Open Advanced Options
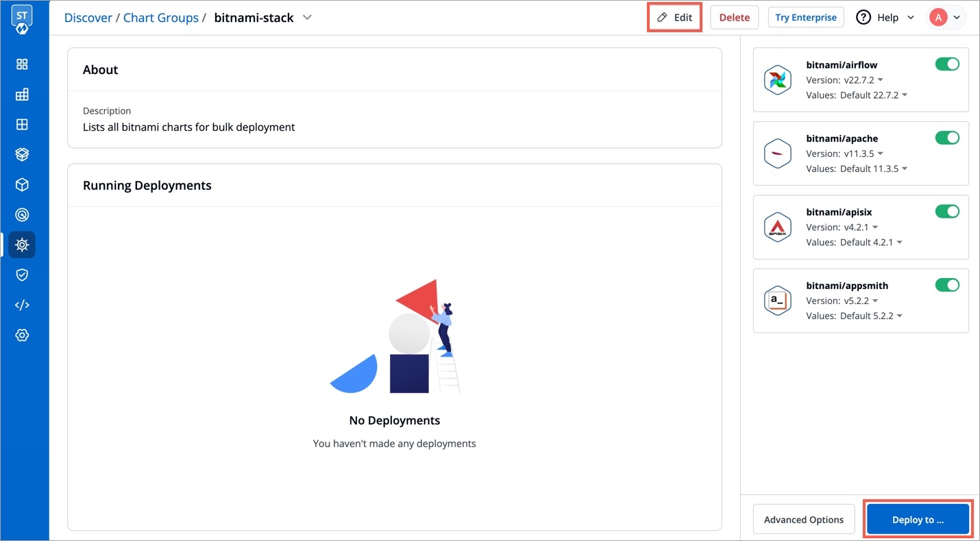The height and width of the screenshot is (541, 980). coord(804,520)
